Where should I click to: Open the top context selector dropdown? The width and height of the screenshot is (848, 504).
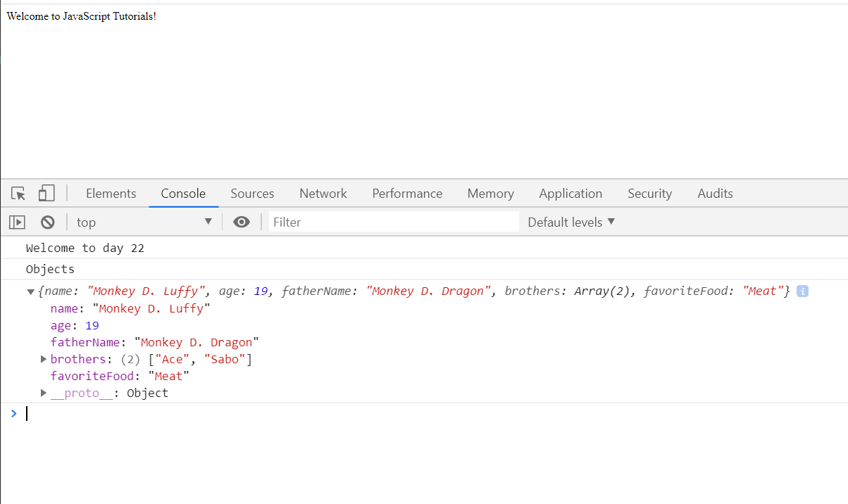coord(144,222)
